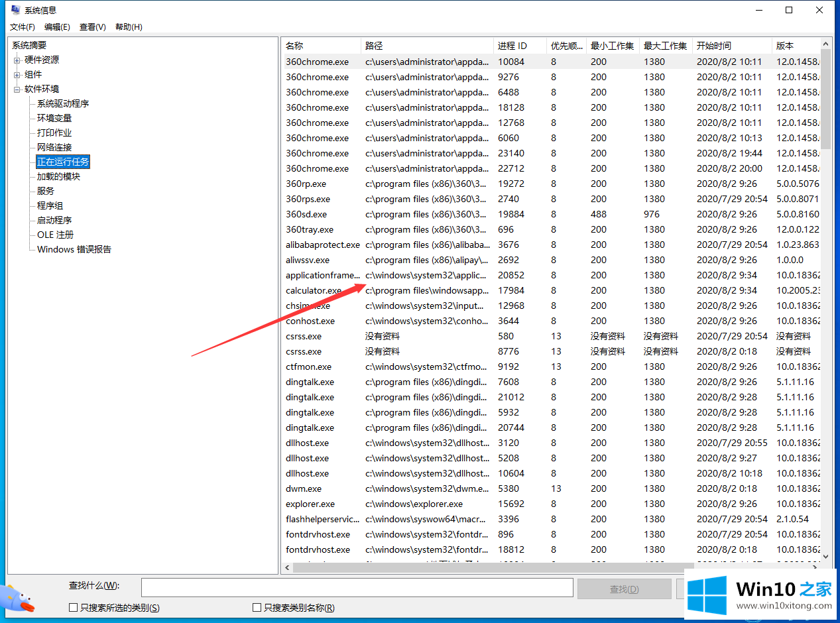Click the System Information app icon in title bar
Image resolution: width=840 pixels, height=623 pixels.
(x=15, y=10)
